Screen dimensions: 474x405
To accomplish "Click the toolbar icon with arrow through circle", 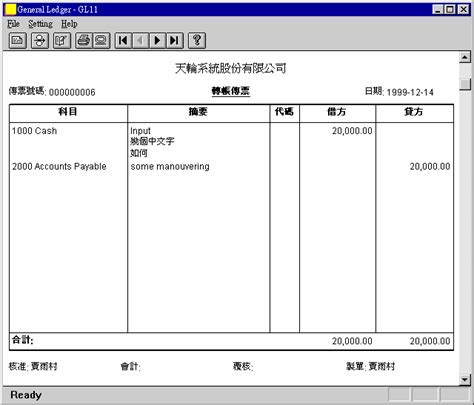I will (40, 41).
